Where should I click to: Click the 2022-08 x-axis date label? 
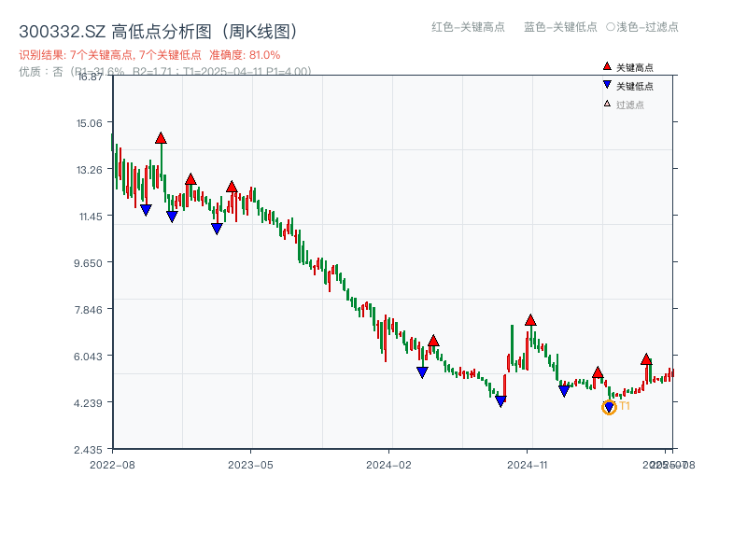(112, 464)
